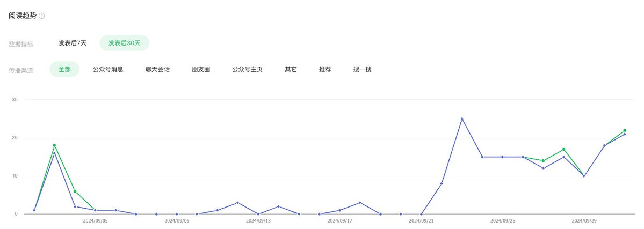Select the 发表后7天 data indicator

(x=73, y=43)
